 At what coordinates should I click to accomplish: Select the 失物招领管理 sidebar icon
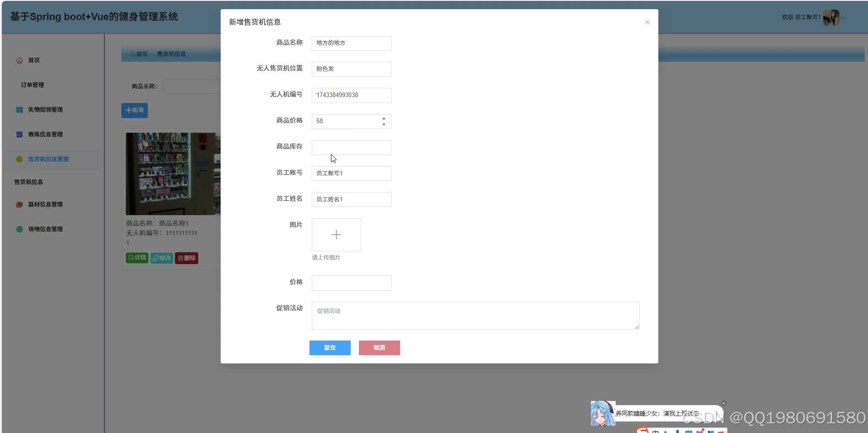pyautogui.click(x=19, y=109)
